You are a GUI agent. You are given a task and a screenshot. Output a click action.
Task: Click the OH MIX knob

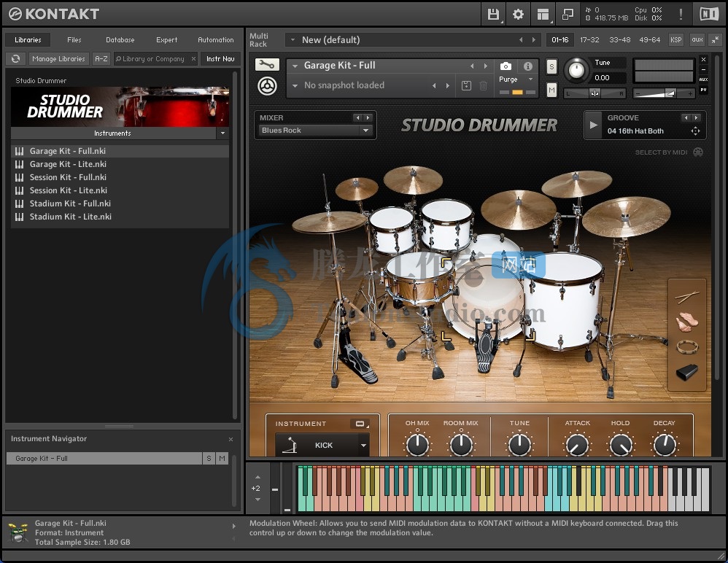[417, 445]
